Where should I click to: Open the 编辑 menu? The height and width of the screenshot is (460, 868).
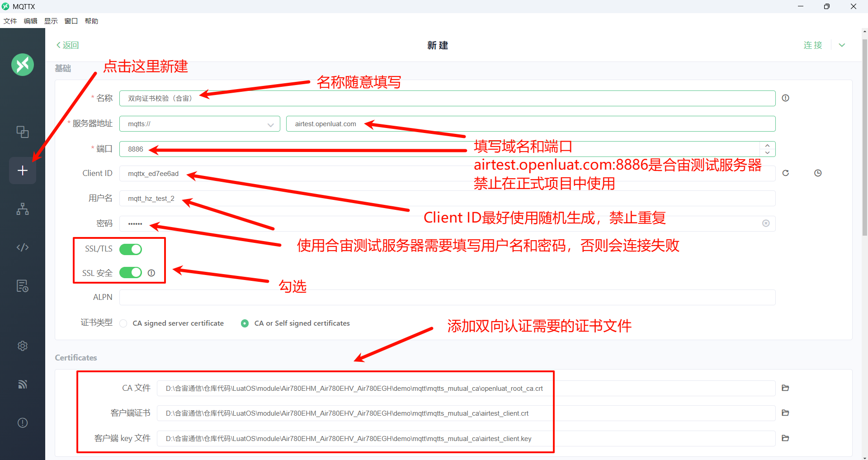(30, 21)
